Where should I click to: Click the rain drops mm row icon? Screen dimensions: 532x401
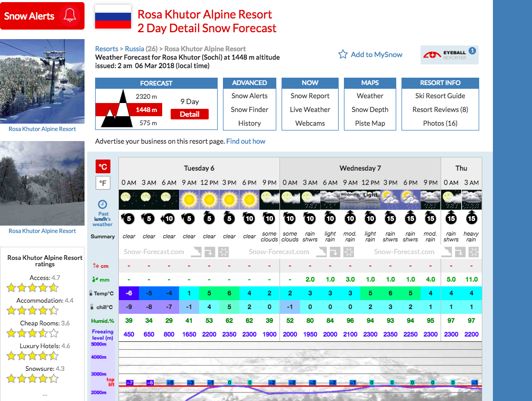tap(95, 279)
